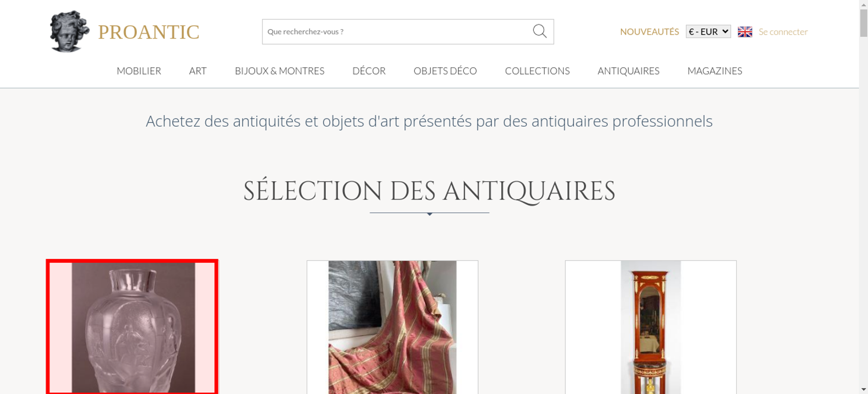The height and width of the screenshot is (394, 868).
Task: Open BIJOUX & MONTRES category
Action: click(279, 71)
